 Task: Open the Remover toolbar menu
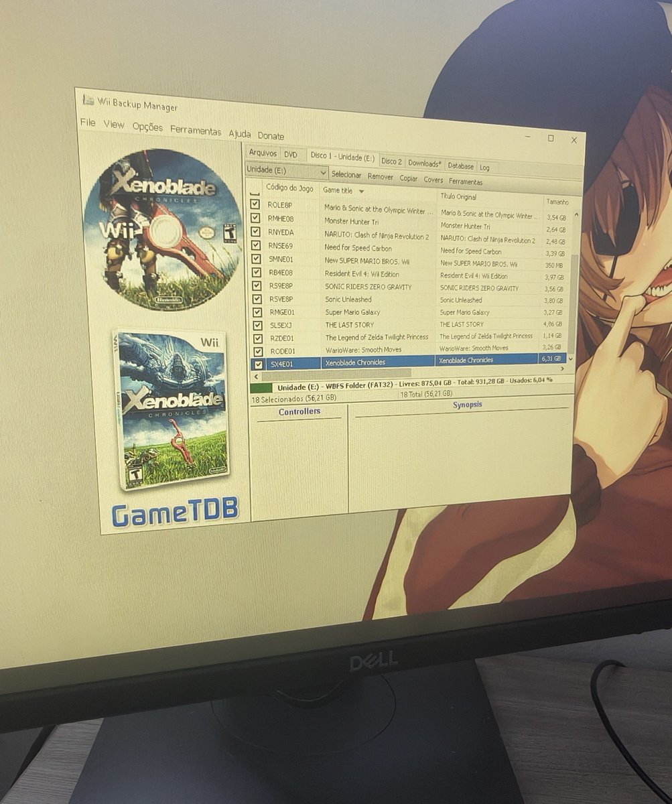pyautogui.click(x=381, y=177)
